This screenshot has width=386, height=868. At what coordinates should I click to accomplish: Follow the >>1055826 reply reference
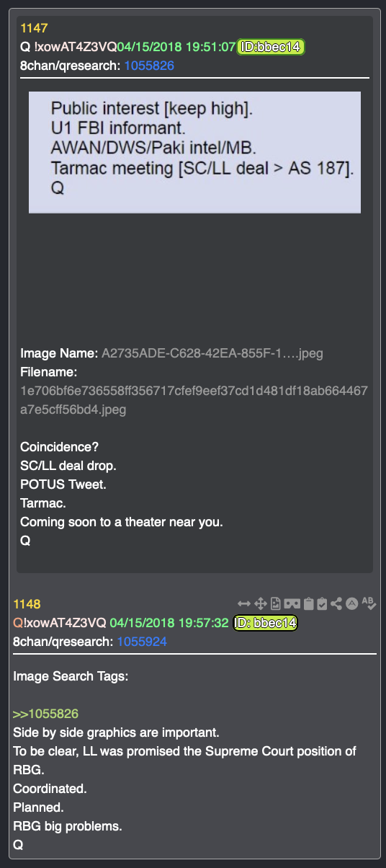pyautogui.click(x=46, y=714)
